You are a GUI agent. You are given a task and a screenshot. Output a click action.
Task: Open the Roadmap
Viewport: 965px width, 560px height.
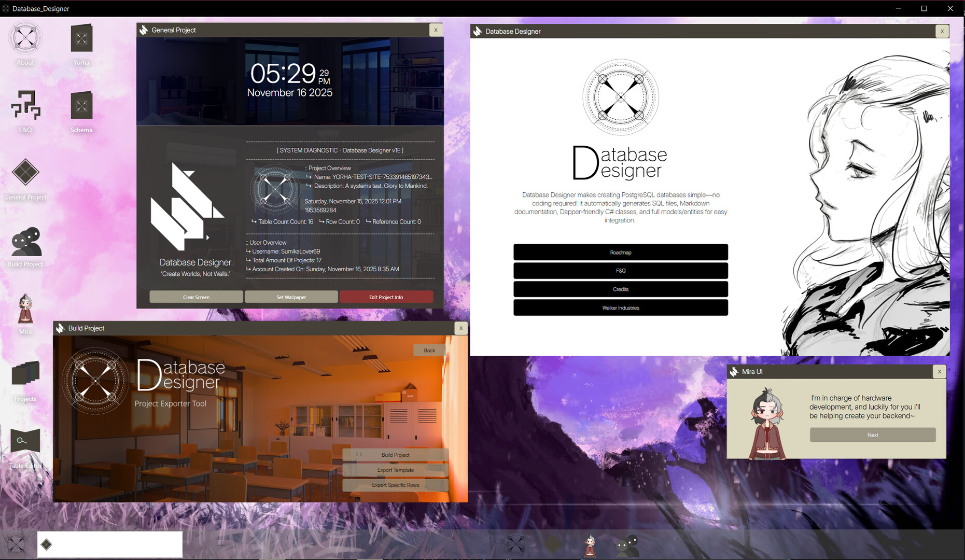coord(620,252)
